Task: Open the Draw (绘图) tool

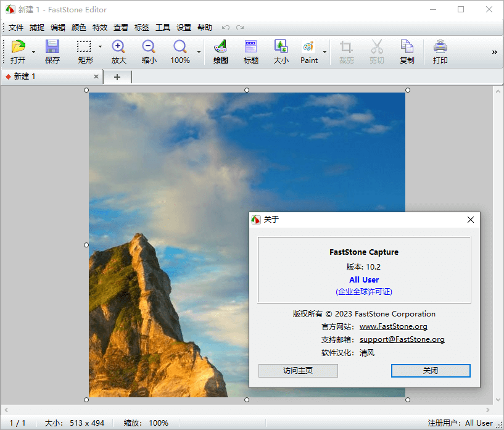Action: 220,48
